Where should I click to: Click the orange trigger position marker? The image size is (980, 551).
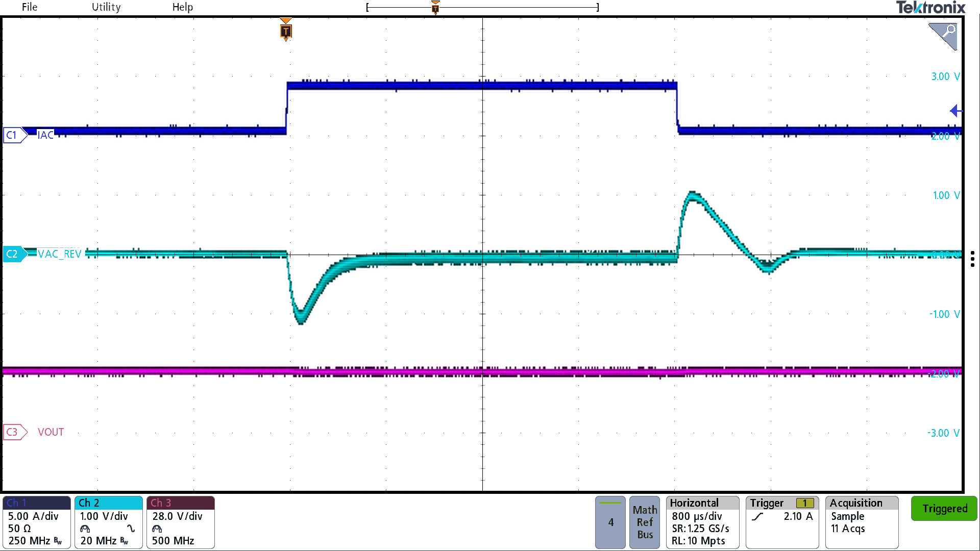[x=285, y=32]
